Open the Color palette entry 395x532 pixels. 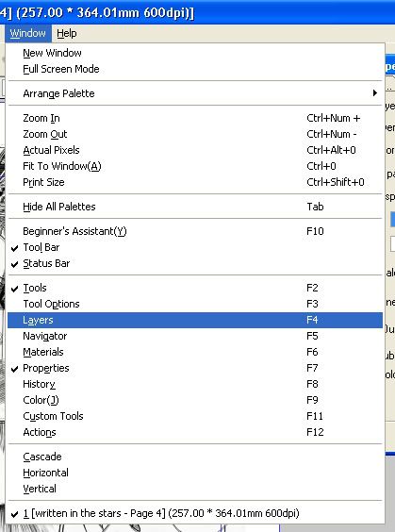pos(195,400)
